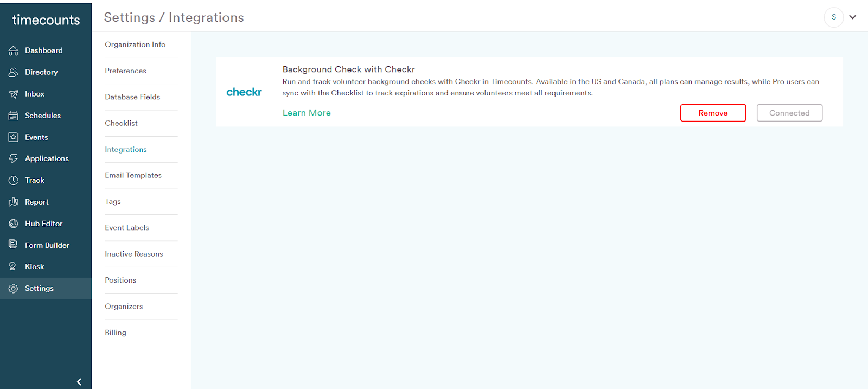The height and width of the screenshot is (389, 868).
Task: Click the Track clock icon
Action: tap(14, 180)
